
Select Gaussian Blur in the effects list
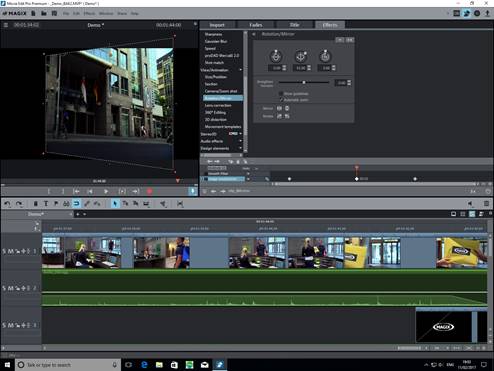216,41
